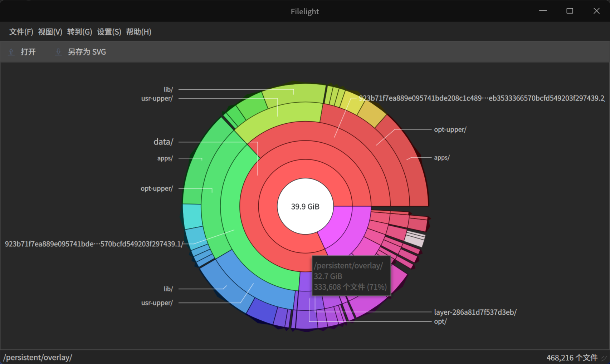Open the 设置(S) menu
Screen dimensions: 610x364
pyautogui.click(x=109, y=32)
